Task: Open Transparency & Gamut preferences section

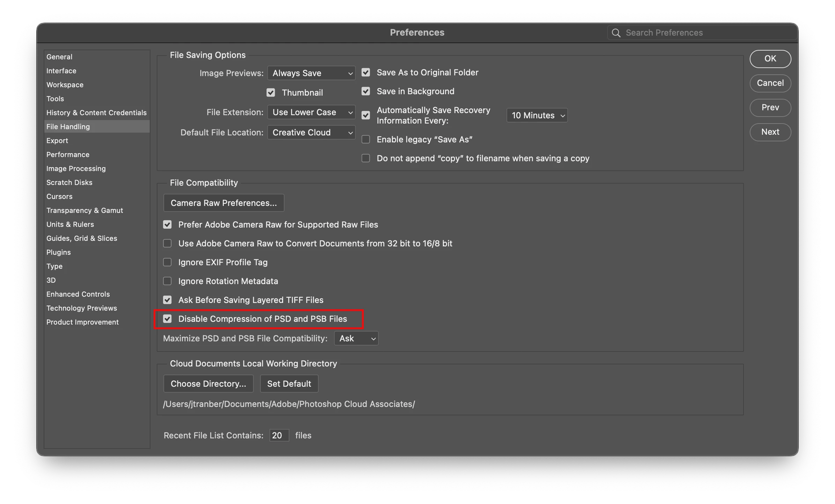Action: pos(84,210)
